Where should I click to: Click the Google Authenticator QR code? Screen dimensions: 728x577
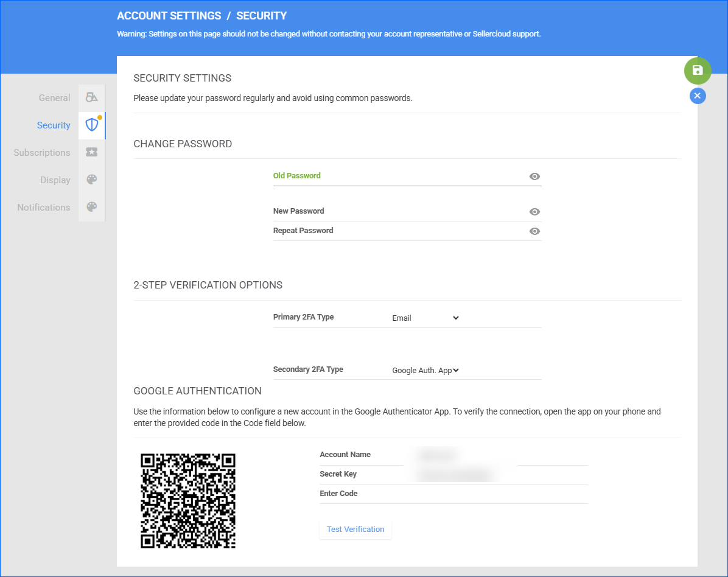[188, 500]
